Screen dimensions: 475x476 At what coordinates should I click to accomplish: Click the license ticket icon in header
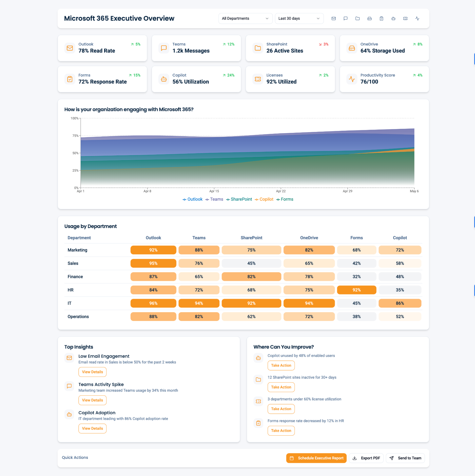tap(405, 19)
